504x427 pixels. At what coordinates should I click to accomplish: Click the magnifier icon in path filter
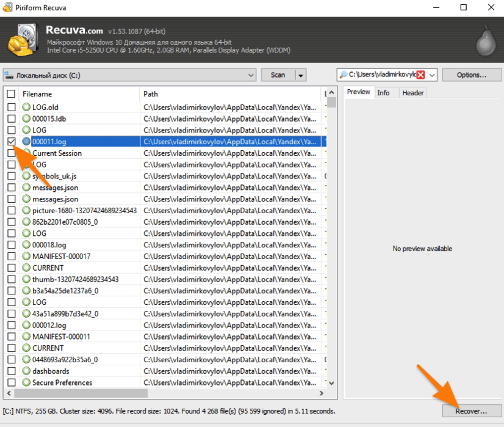coord(344,75)
